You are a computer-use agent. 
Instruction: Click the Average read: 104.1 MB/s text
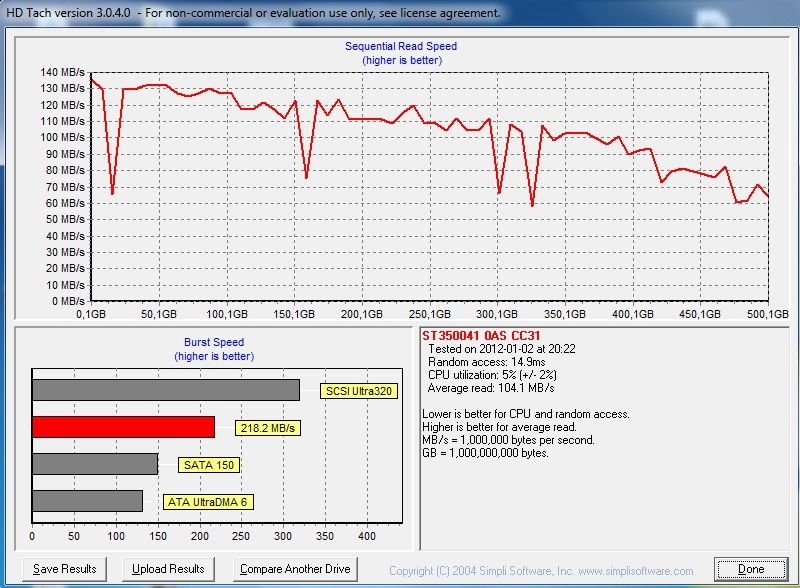click(x=491, y=388)
